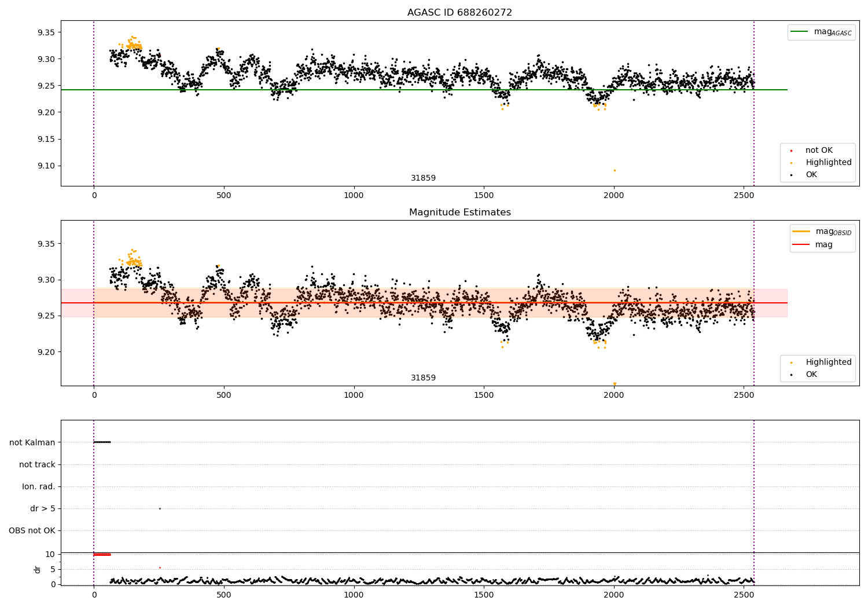Image resolution: width=868 pixels, height=608 pixels.
Task: Click the "31859" annotation in the top plot
Action: (x=424, y=178)
